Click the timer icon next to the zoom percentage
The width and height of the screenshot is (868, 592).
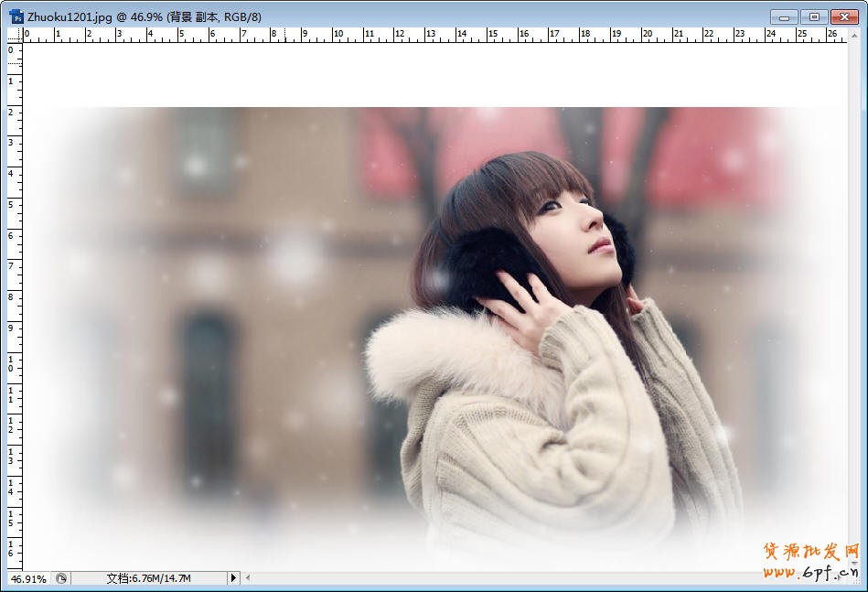pos(60,578)
